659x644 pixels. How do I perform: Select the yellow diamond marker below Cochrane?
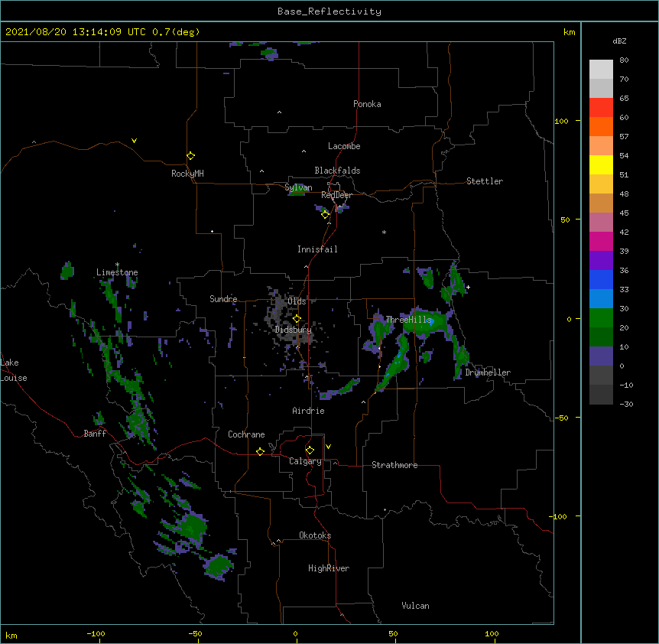pos(260,451)
